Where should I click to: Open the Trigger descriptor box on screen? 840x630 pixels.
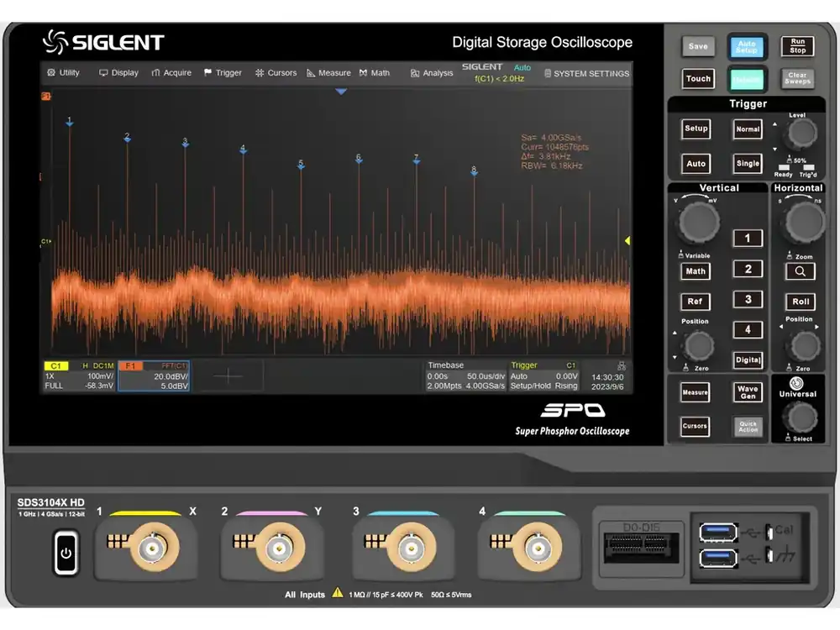point(543,375)
